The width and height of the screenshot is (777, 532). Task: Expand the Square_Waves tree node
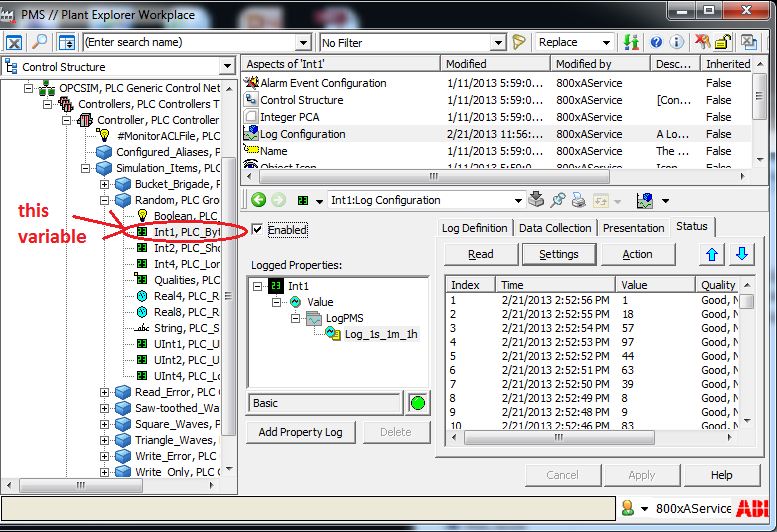(104, 425)
